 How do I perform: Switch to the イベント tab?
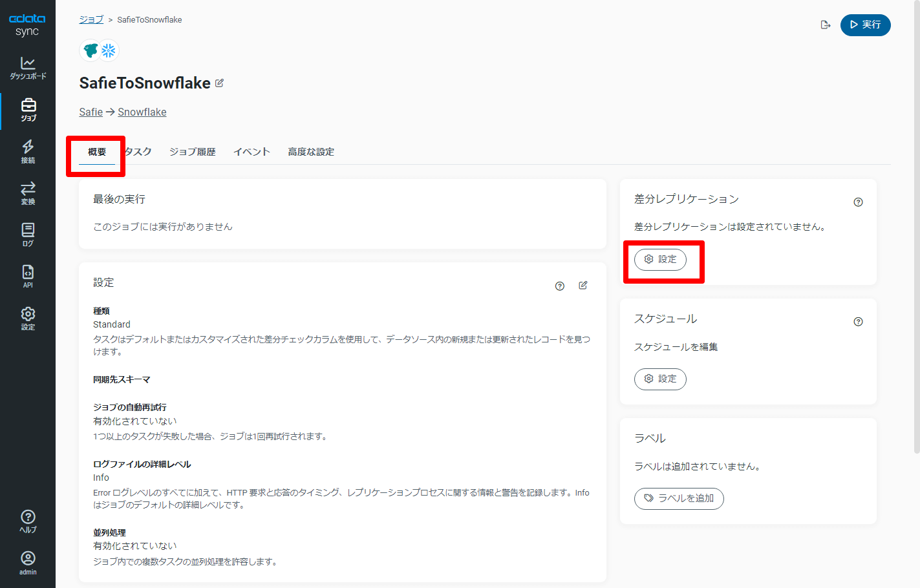point(252,152)
